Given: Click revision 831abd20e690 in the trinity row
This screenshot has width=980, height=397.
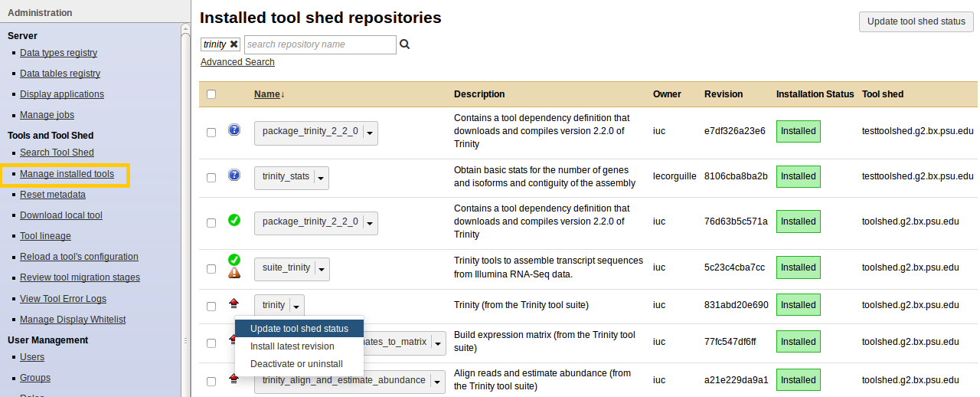Looking at the screenshot, I should (x=736, y=305).
